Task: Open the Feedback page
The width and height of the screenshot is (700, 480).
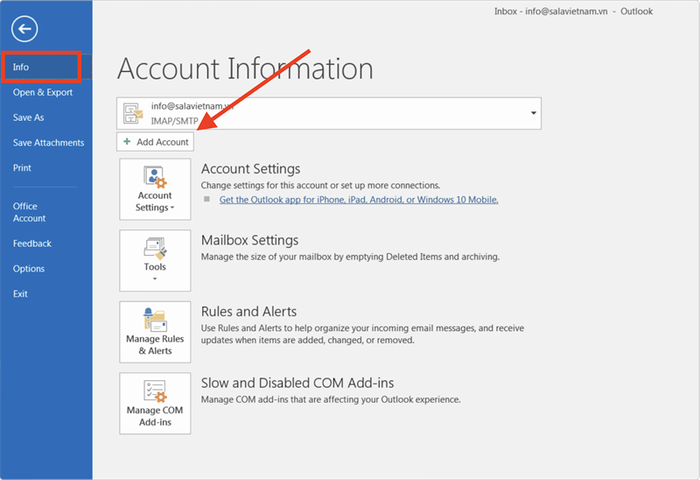Action: (32, 243)
